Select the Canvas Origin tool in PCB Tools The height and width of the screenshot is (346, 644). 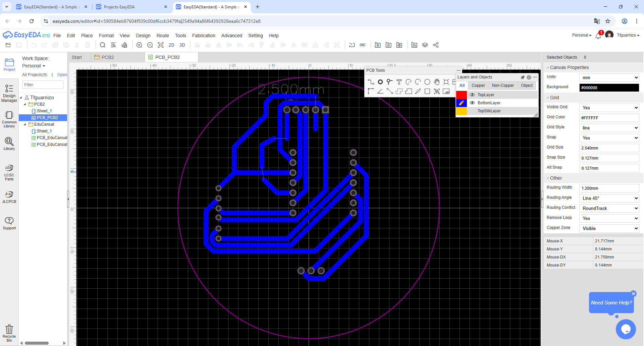tap(371, 91)
